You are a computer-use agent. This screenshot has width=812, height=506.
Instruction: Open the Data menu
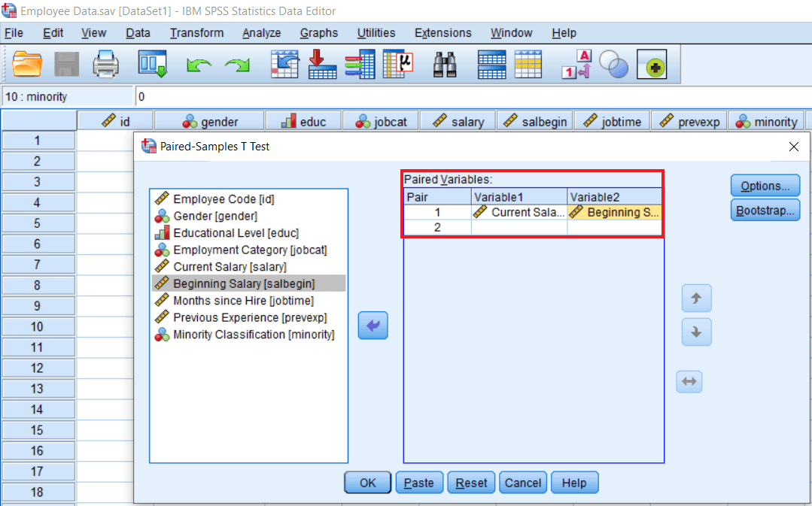(x=138, y=33)
